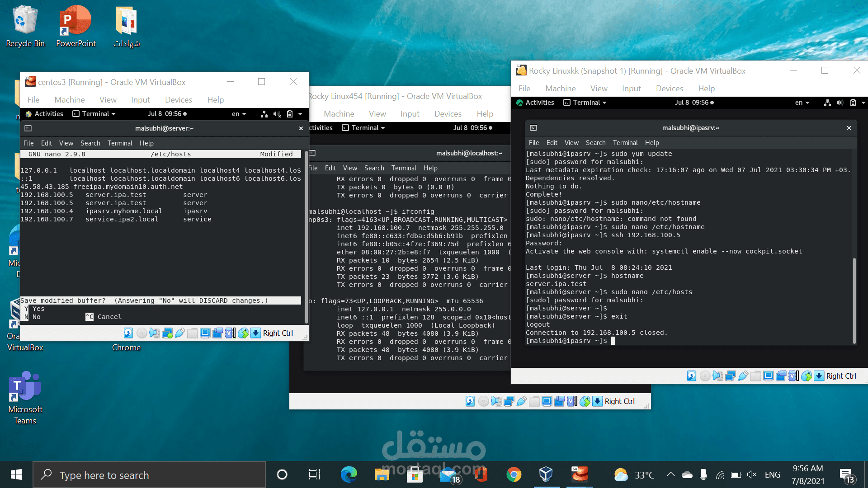
Task: Click GNOME network icon in centos3 top bar
Action: (264, 114)
